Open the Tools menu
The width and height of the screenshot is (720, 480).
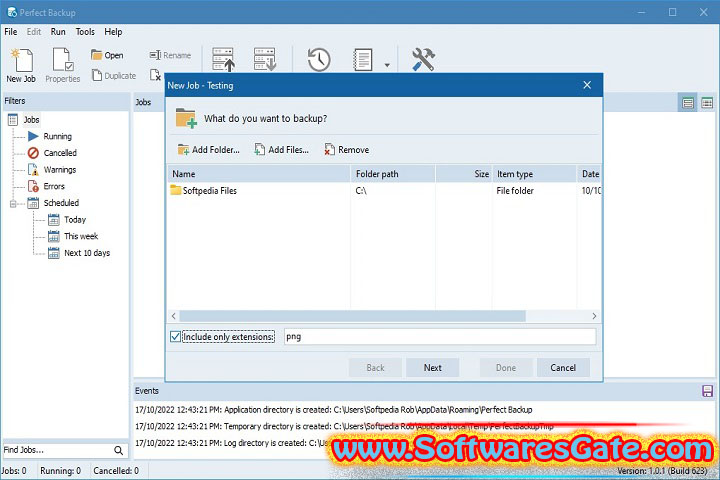[85, 32]
